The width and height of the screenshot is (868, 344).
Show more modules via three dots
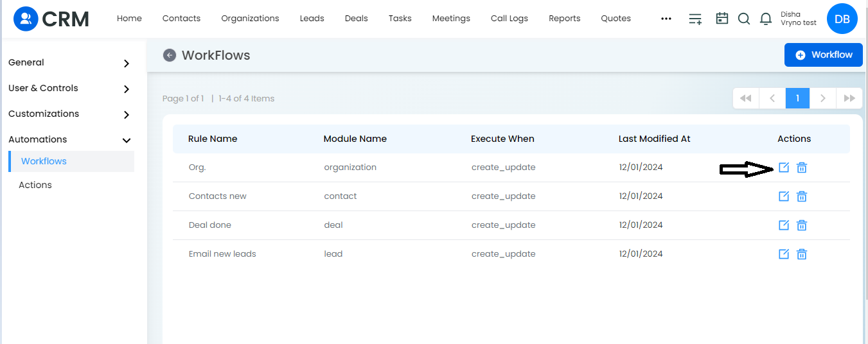click(x=666, y=19)
